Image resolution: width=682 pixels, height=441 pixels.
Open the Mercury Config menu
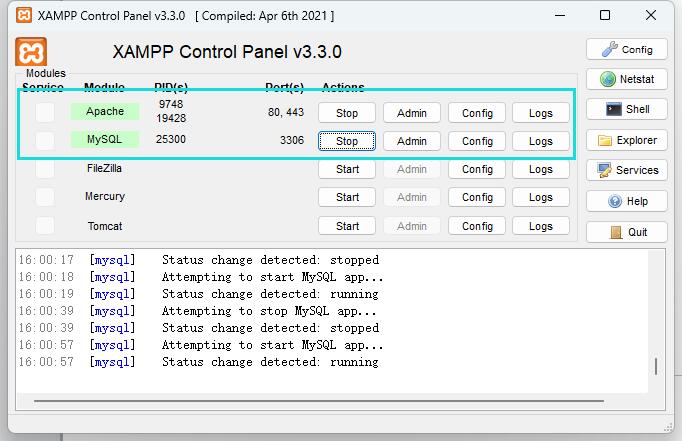point(477,197)
